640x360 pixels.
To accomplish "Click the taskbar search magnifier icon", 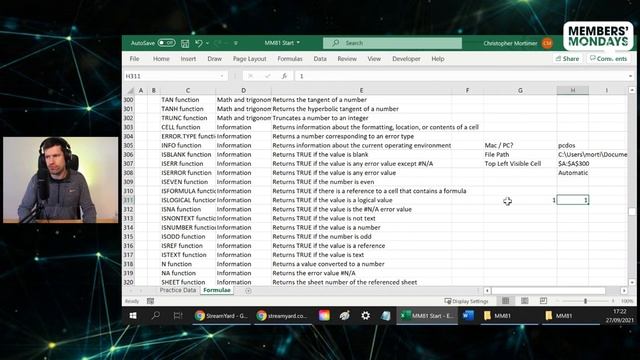I will pos(156,316).
